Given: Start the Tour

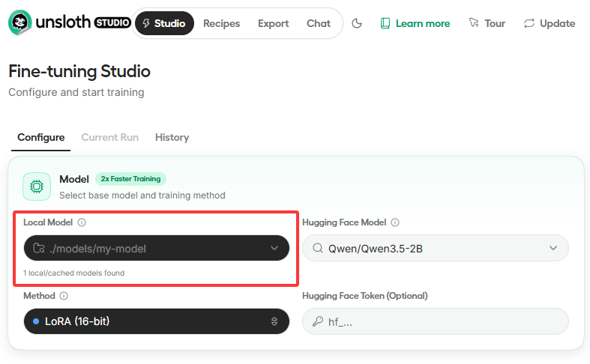Looking at the screenshot, I should coord(487,23).
